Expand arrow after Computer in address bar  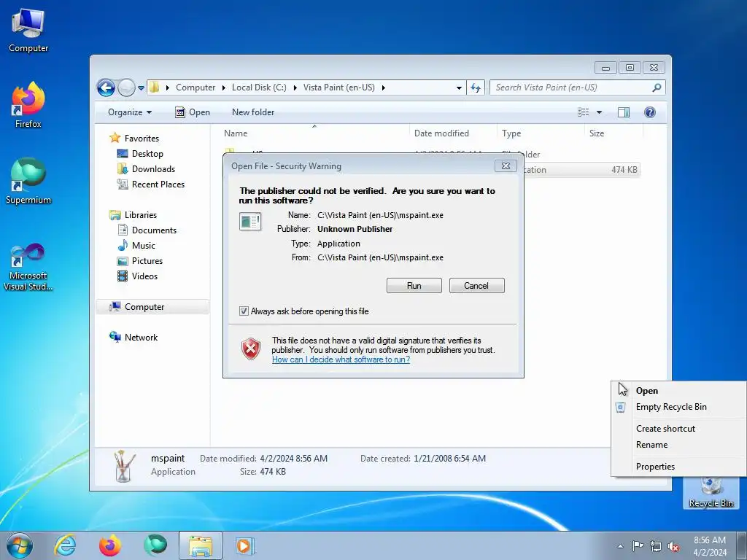click(223, 87)
